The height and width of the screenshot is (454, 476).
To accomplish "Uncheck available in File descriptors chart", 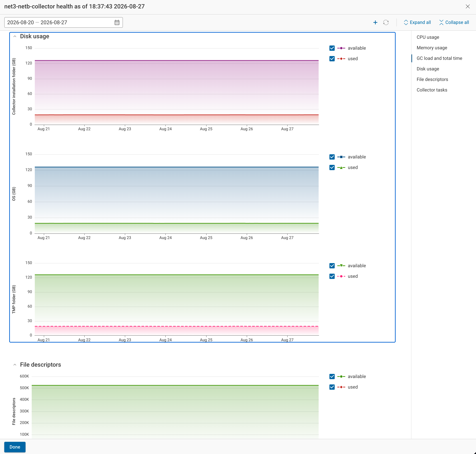I will tap(332, 377).
